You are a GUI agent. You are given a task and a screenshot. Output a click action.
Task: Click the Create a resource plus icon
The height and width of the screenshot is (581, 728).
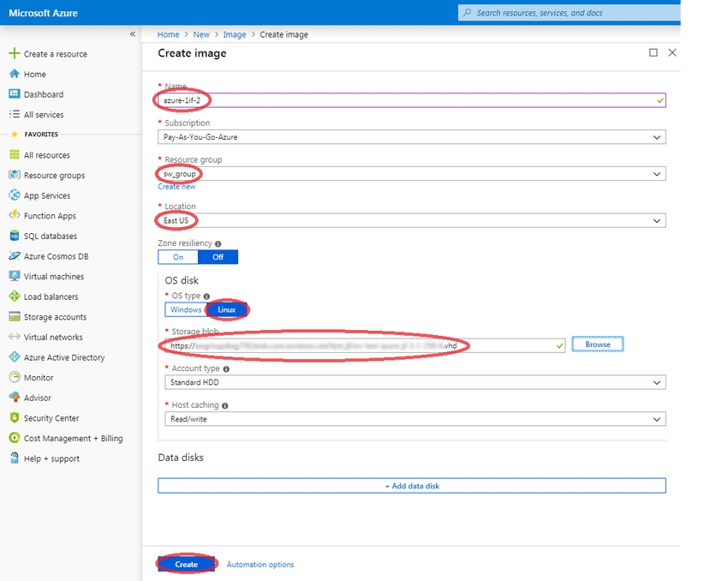point(14,54)
